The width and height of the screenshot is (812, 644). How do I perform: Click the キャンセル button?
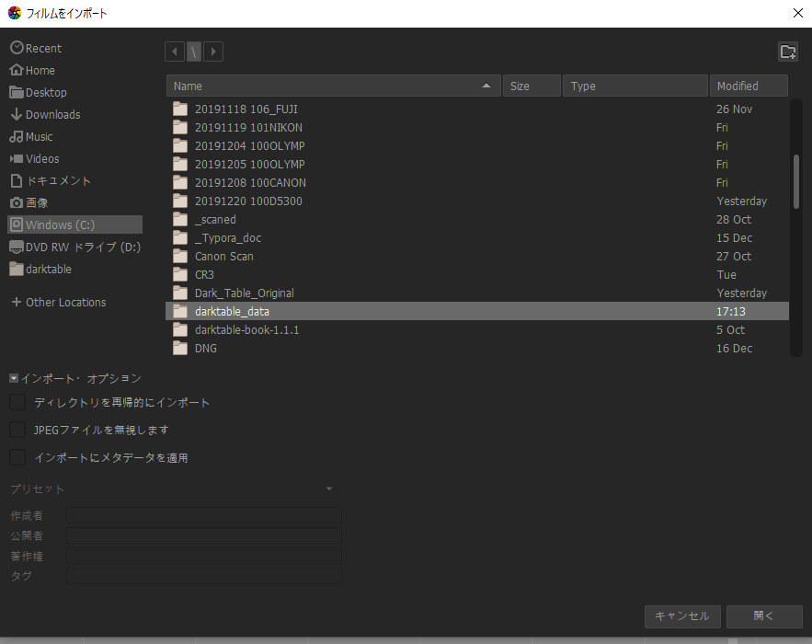pos(682,616)
